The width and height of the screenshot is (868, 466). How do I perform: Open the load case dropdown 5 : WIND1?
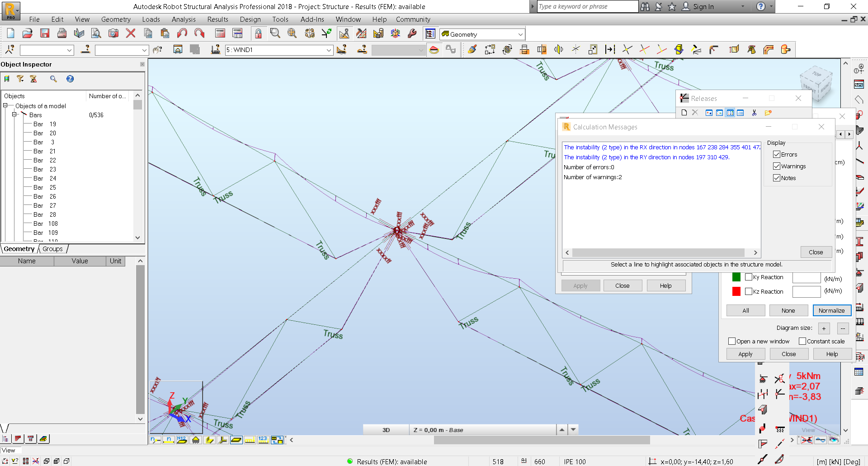pyautogui.click(x=329, y=50)
